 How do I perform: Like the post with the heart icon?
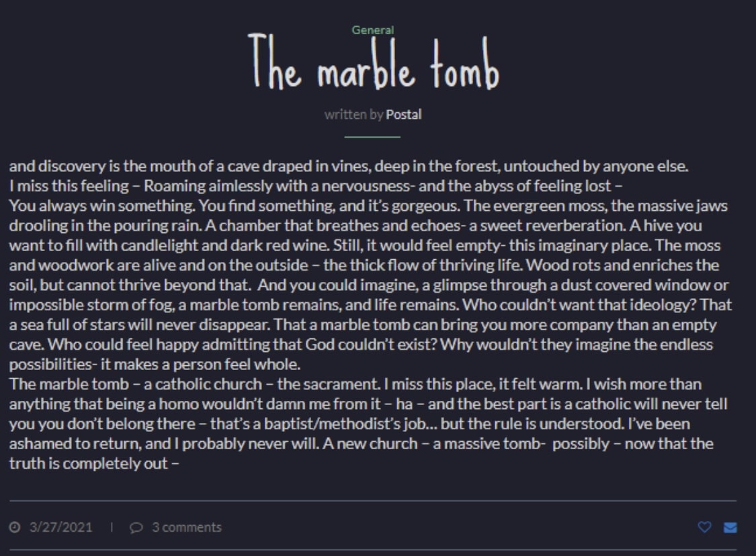pos(704,527)
